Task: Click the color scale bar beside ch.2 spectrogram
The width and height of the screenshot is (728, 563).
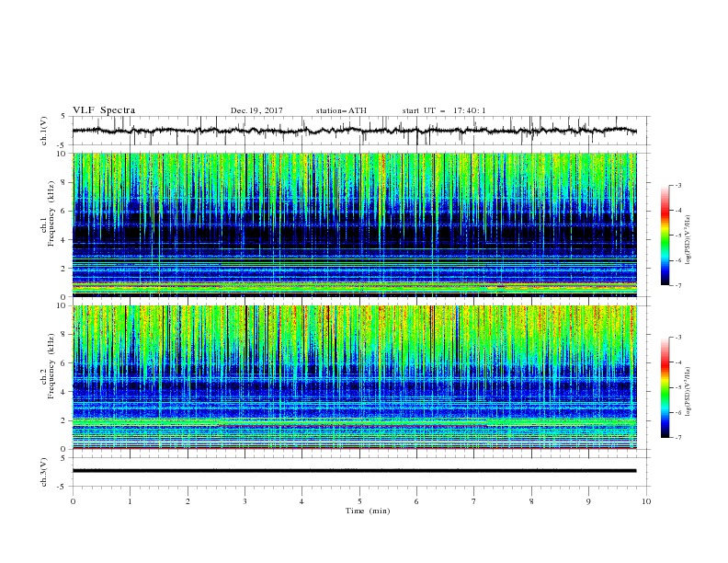Action: point(665,387)
